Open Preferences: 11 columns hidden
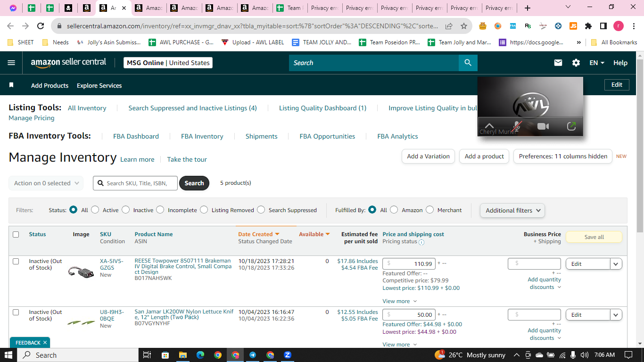644x362 pixels. 563,156
